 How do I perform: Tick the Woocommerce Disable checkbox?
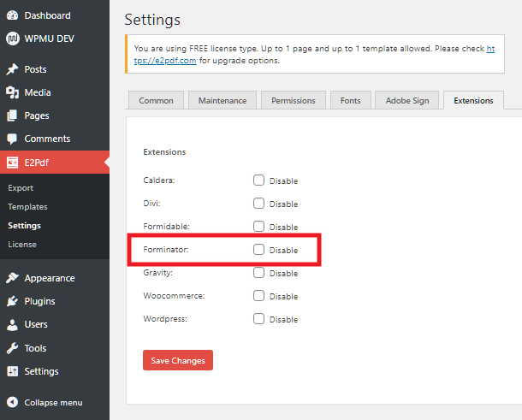258,295
